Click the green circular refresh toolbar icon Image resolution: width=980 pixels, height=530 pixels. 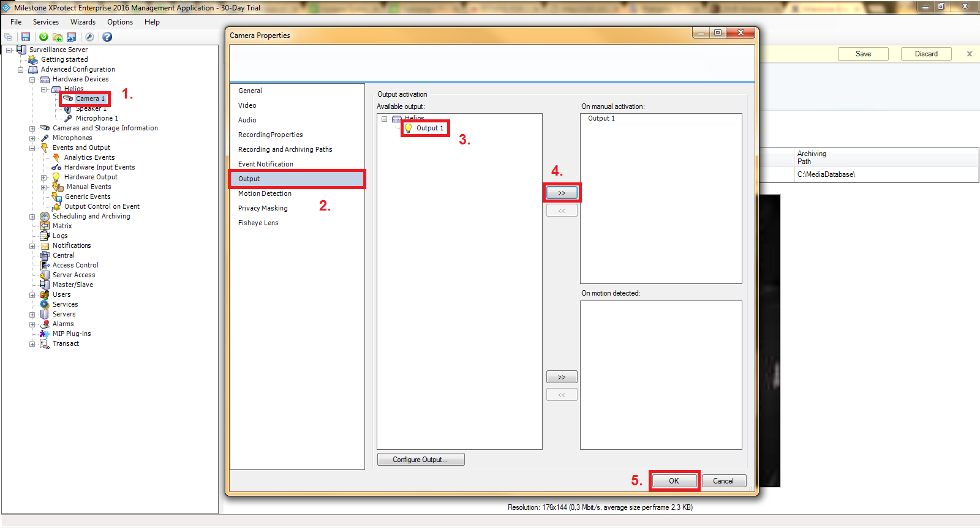click(x=43, y=37)
